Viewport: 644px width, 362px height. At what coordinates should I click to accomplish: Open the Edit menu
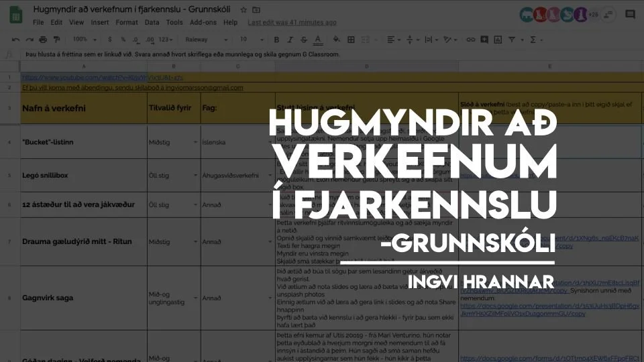click(x=56, y=23)
